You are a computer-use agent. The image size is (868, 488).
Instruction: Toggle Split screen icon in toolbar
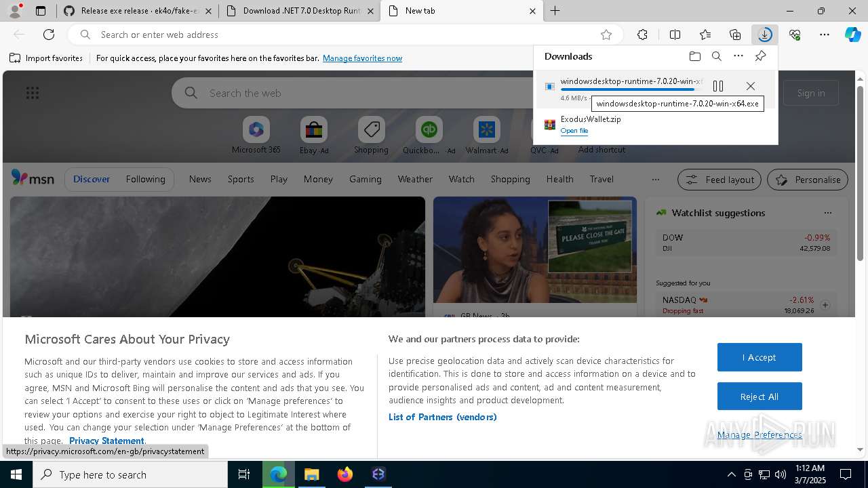(x=675, y=35)
